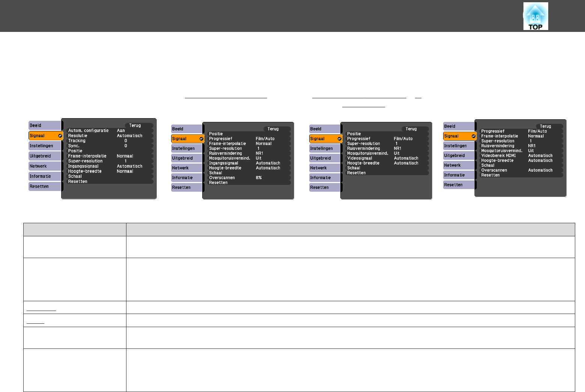Choose Ruisvermindering in the menu showing Overscannen 8%
This screenshot has width=585, height=392.
tap(249, 153)
